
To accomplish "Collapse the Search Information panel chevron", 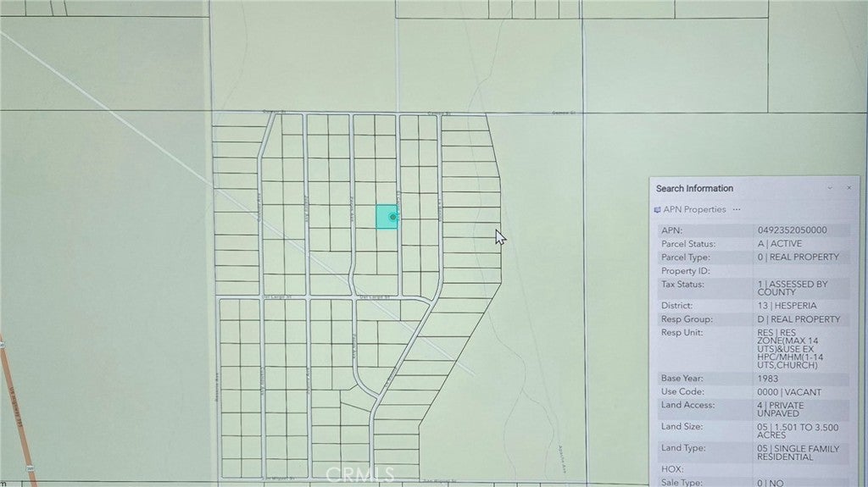I will pyautogui.click(x=829, y=188).
